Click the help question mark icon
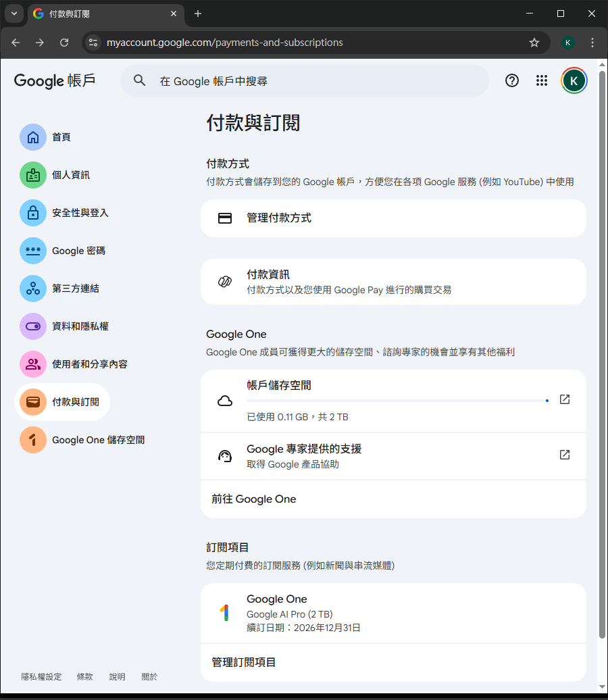The height and width of the screenshot is (700, 608). (x=511, y=80)
